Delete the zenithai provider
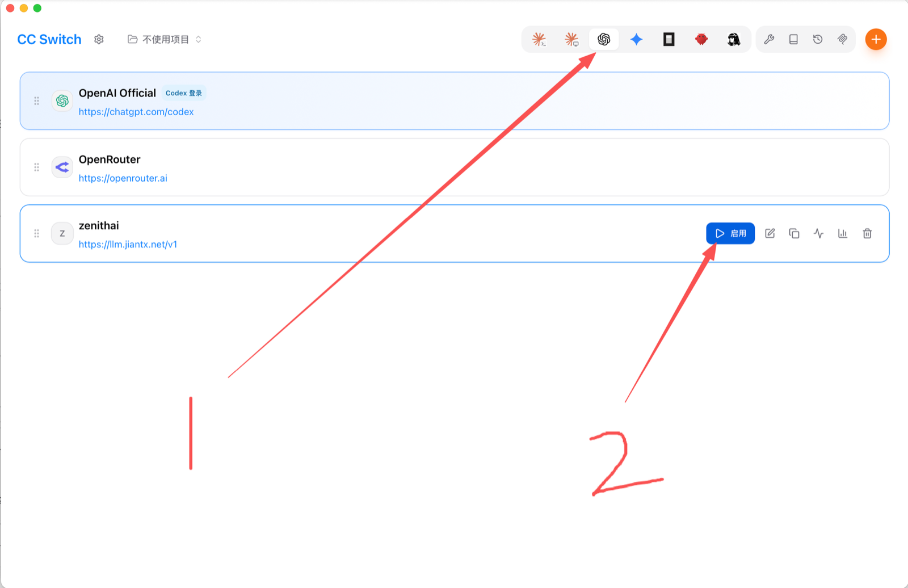This screenshot has height=588, width=908. pos(867,233)
